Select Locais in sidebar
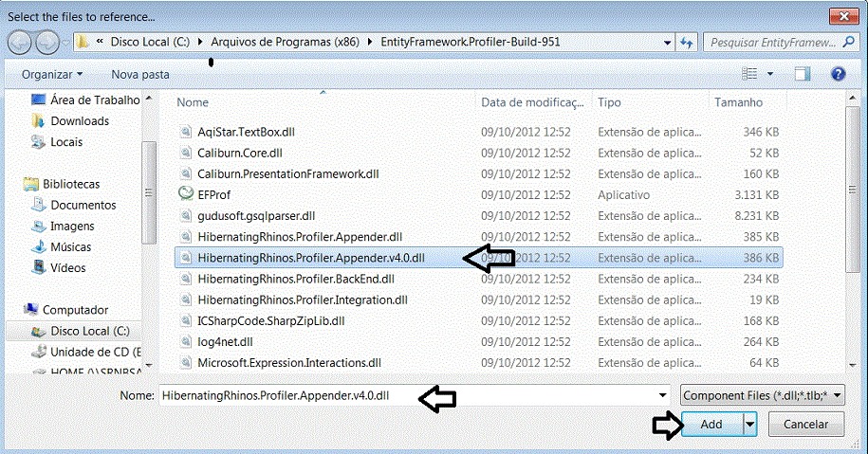This screenshot has width=868, height=454. [57, 142]
